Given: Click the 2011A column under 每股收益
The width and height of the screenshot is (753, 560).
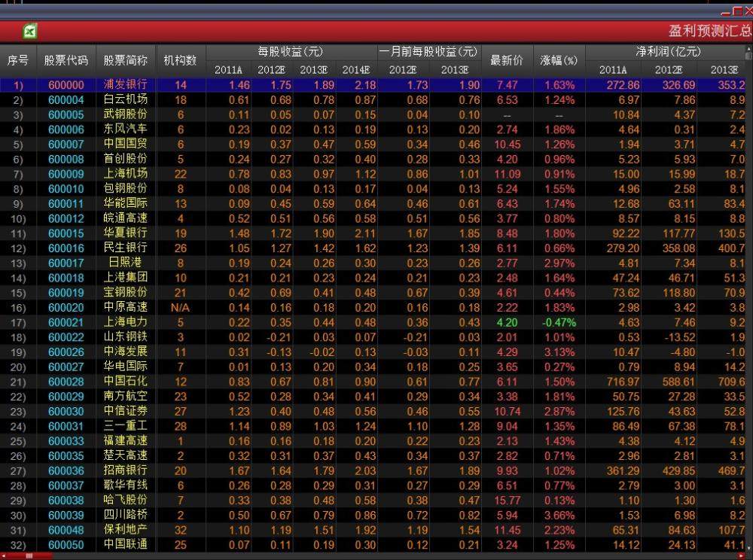Looking at the screenshot, I should pos(229,70).
